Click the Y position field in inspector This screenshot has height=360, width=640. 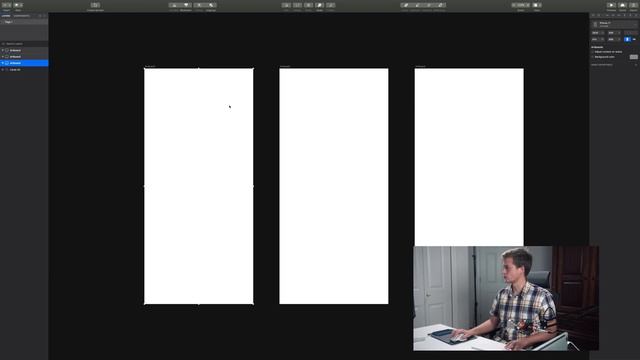point(614,33)
